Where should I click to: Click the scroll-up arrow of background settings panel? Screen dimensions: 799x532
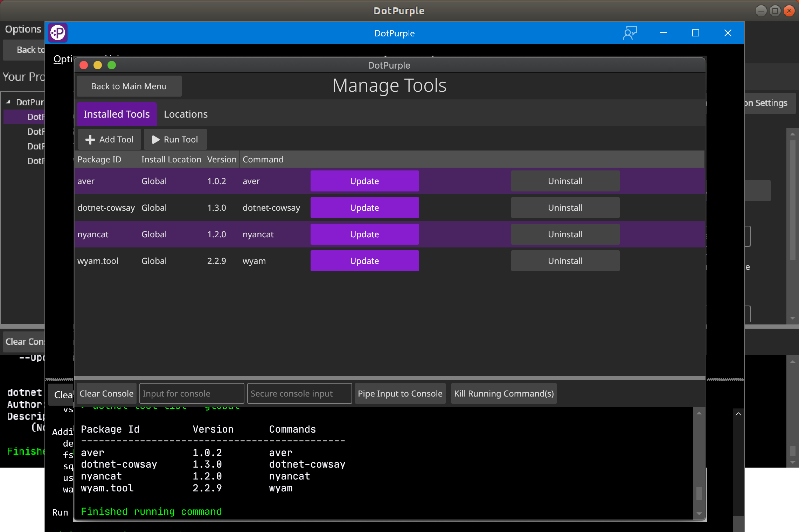coord(793,134)
